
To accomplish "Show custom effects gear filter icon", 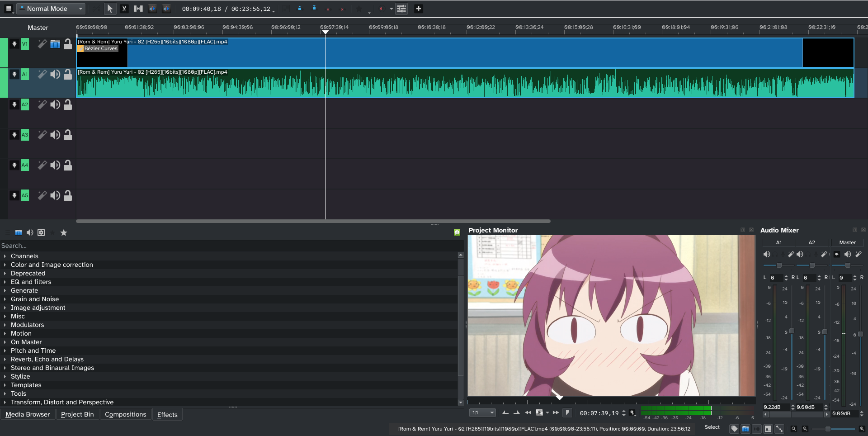I will click(x=41, y=232).
